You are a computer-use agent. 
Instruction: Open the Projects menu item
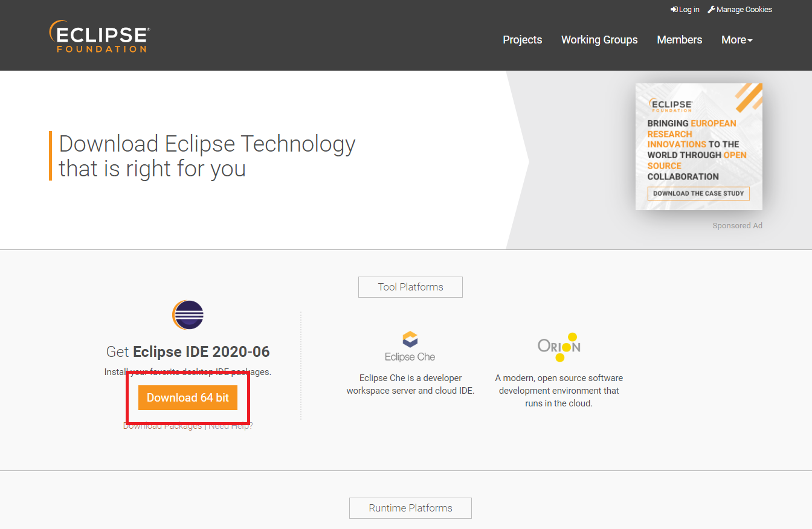(523, 40)
